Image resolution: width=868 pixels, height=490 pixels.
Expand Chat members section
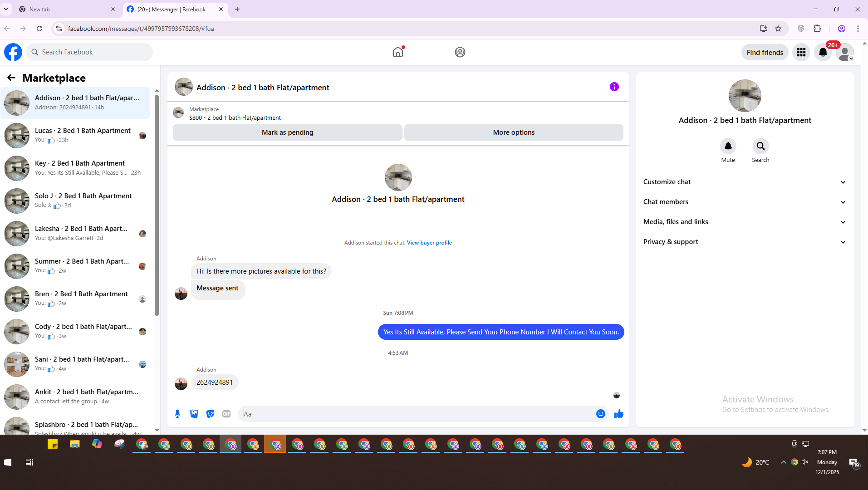745,202
